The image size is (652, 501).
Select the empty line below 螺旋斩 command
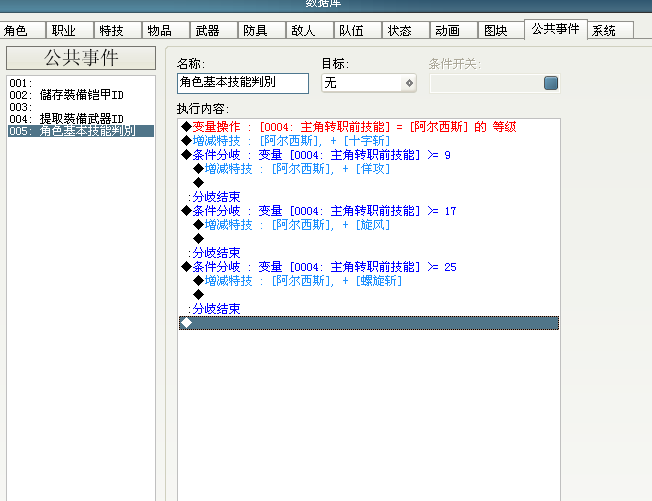click(368, 295)
